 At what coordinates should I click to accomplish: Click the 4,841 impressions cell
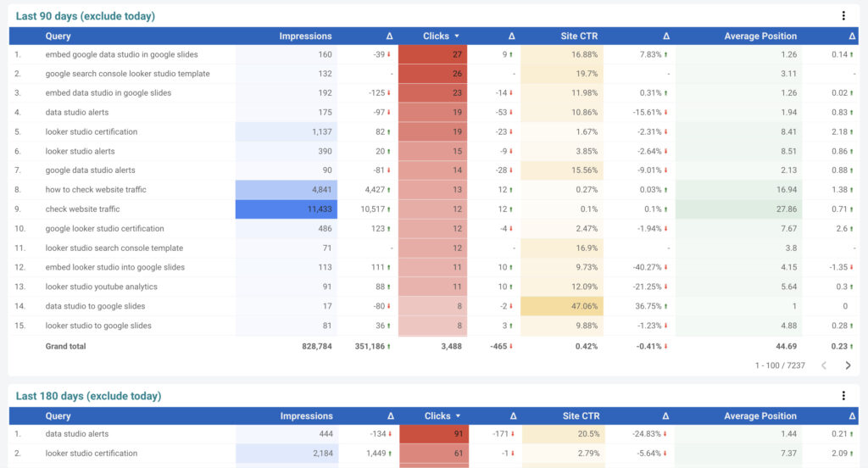pyautogui.click(x=287, y=189)
